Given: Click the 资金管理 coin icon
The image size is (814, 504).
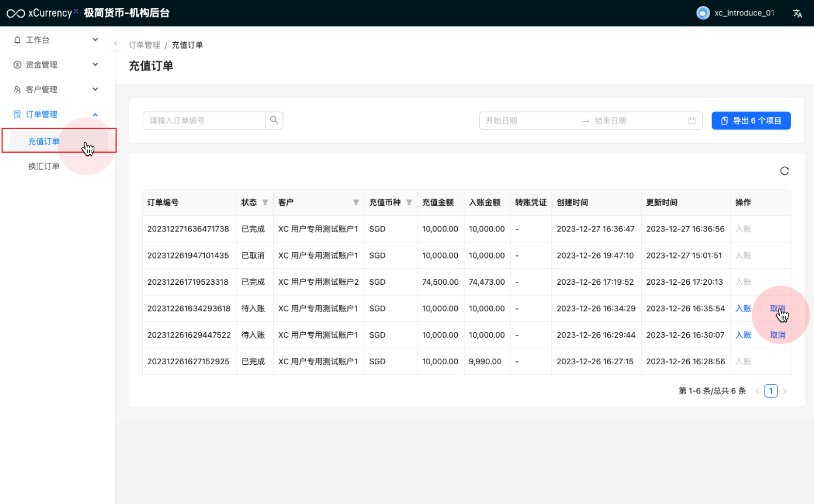Looking at the screenshot, I should pyautogui.click(x=17, y=65).
